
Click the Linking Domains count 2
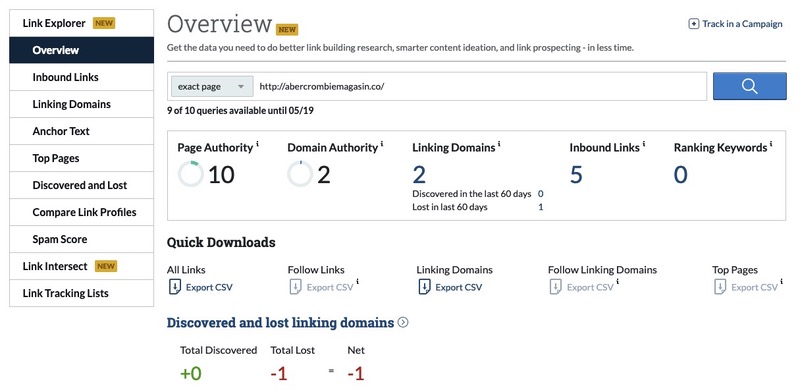click(x=419, y=175)
